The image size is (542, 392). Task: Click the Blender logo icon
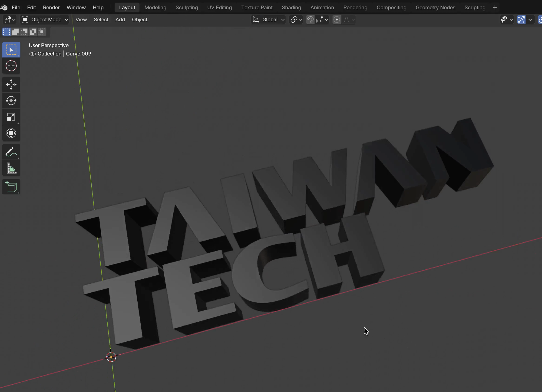[x=4, y=7]
